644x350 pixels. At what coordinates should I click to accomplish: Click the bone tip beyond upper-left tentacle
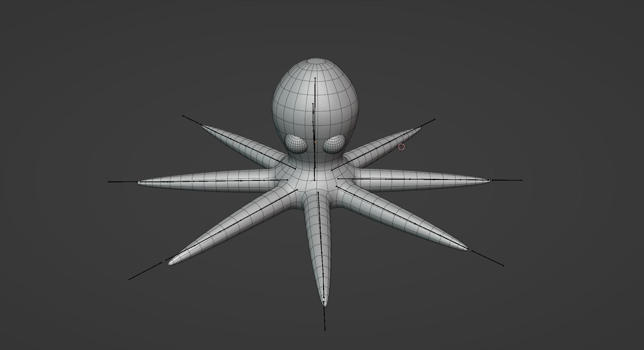tap(183, 116)
